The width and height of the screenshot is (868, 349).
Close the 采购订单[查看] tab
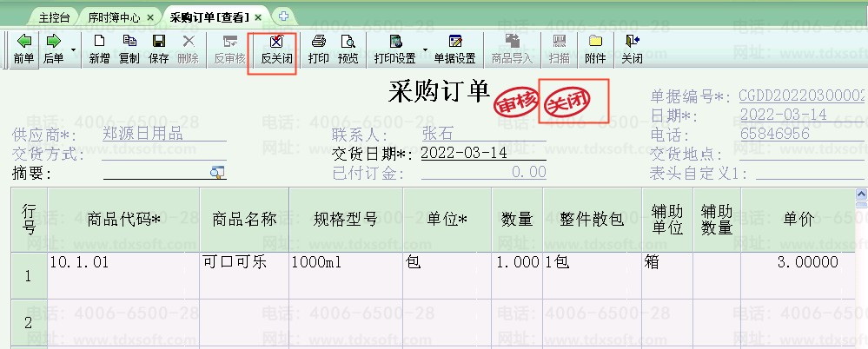click(258, 17)
